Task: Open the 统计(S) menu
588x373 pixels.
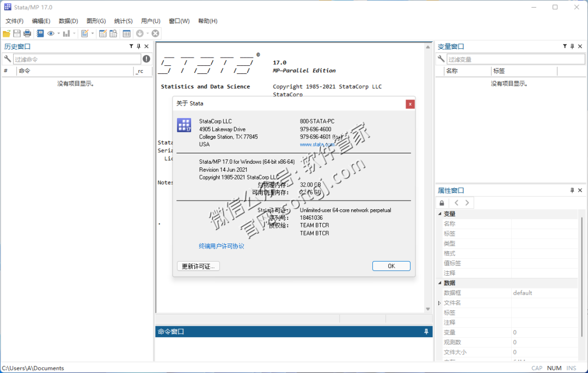Action: click(122, 21)
